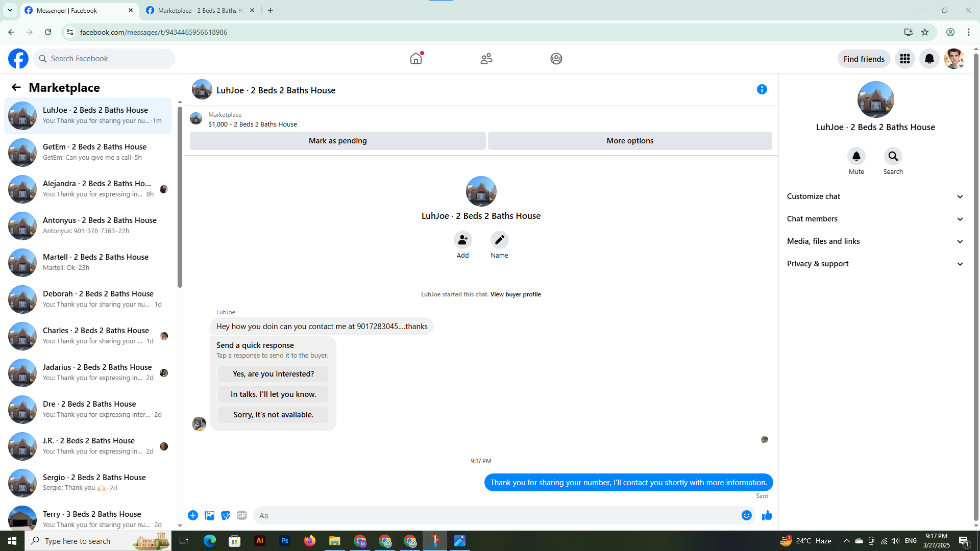Open the Facebook menu grid icon
Viewport: 980px width, 551px height.
(905, 59)
